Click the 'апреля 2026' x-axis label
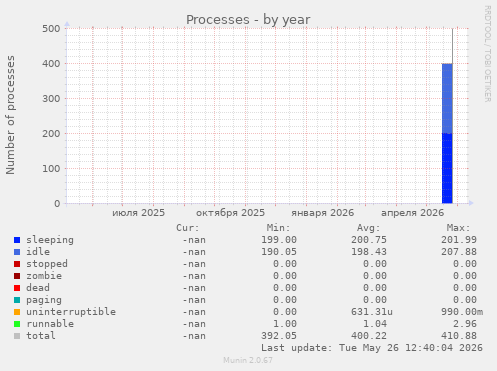The image size is (497, 371). 412,213
